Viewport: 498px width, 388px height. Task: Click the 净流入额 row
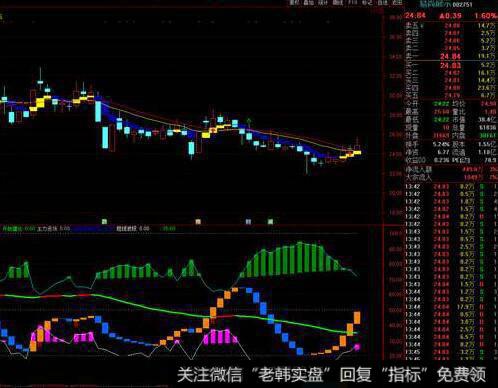click(451, 169)
